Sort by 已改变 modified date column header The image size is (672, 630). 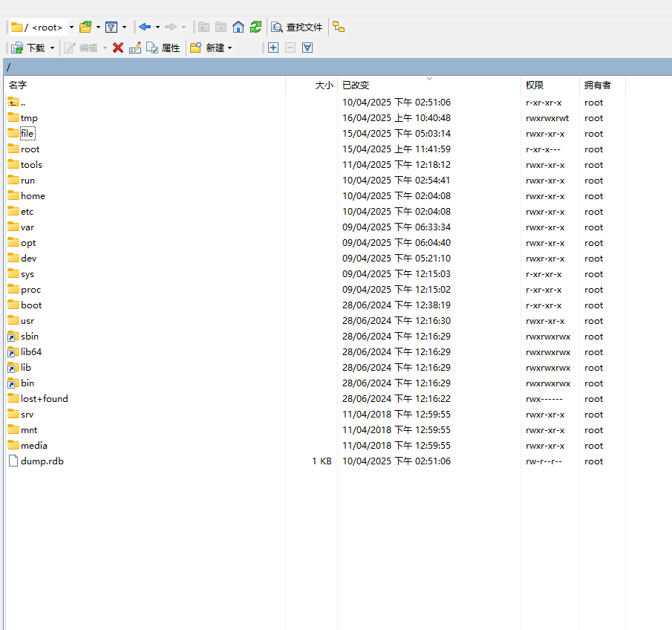[x=355, y=85]
